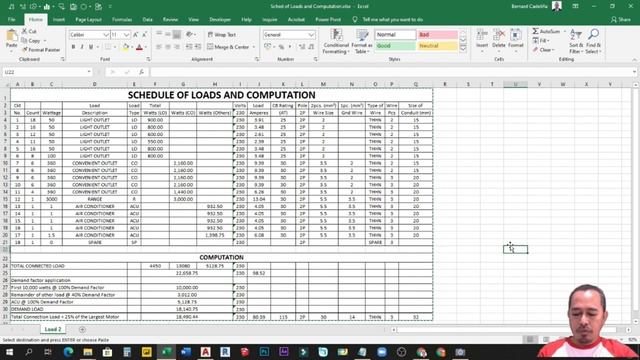The height and width of the screenshot is (360, 640).
Task: Click the SCHEDULE OF LOADS AND COMPUTATION title
Action: [x=222, y=95]
